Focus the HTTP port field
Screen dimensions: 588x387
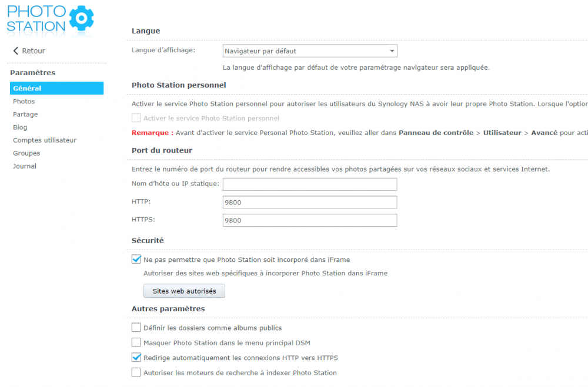coord(310,203)
